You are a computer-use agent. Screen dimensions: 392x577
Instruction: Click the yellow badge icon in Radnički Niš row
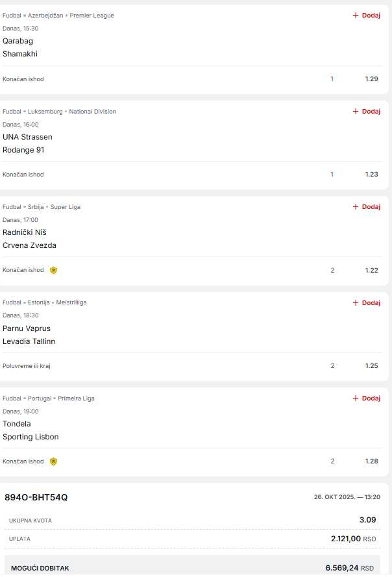[x=54, y=270]
